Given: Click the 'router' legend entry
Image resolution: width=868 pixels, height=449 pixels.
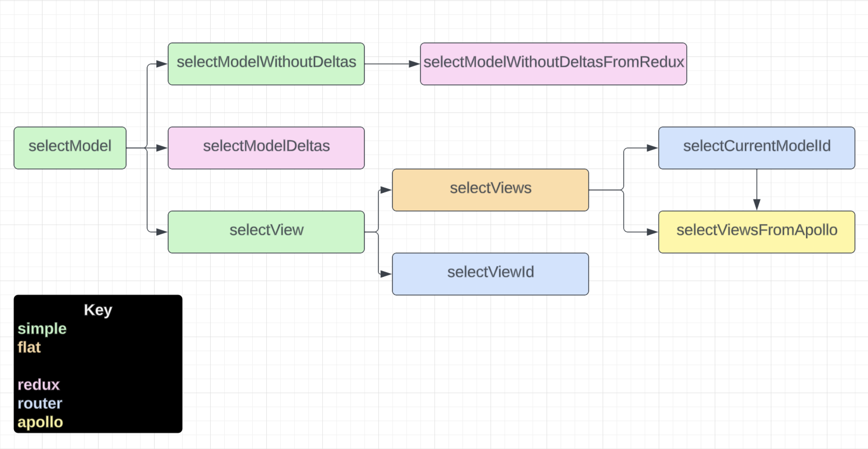Looking at the screenshot, I should coord(40,403).
